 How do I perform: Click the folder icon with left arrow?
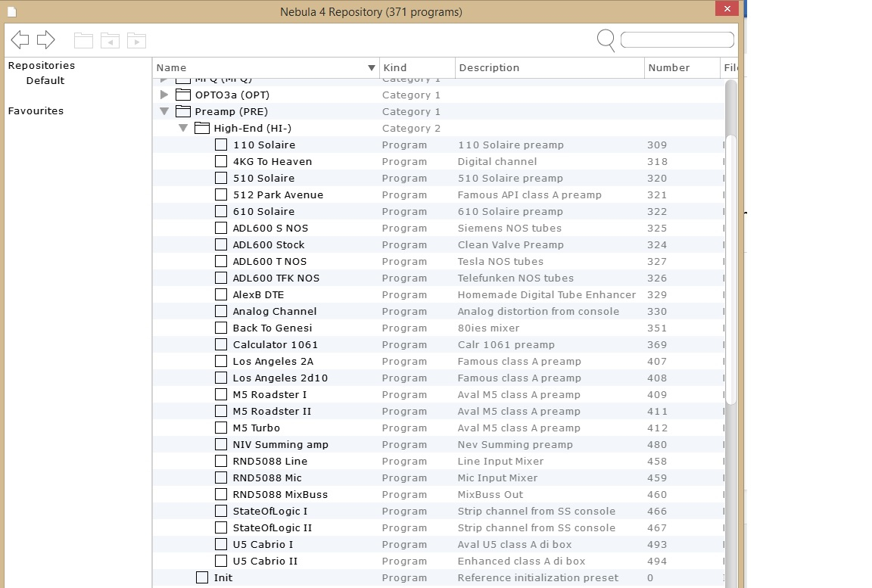tap(110, 41)
